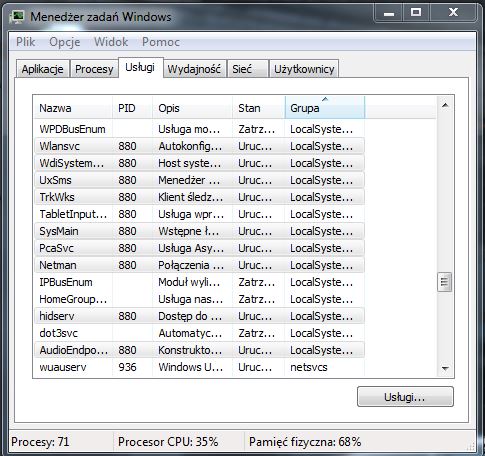Viewport: 485px width, 456px height.
Task: Click the services list scrollbar thumb
Action: pyautogui.click(x=444, y=282)
